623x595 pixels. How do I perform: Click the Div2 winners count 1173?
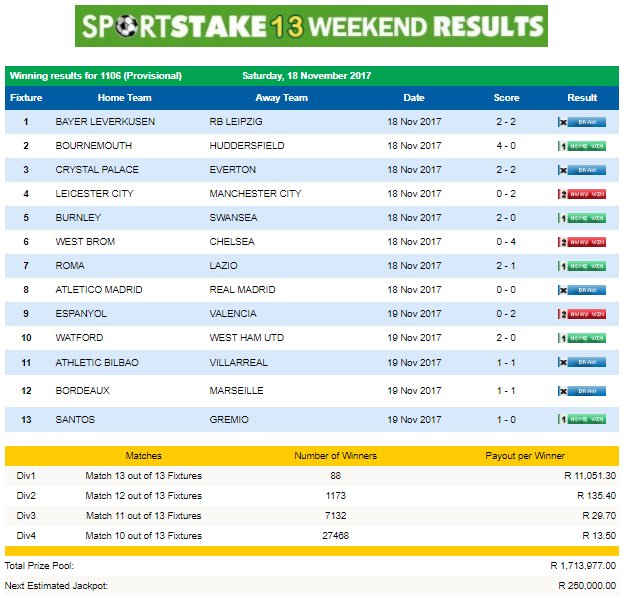point(336,496)
